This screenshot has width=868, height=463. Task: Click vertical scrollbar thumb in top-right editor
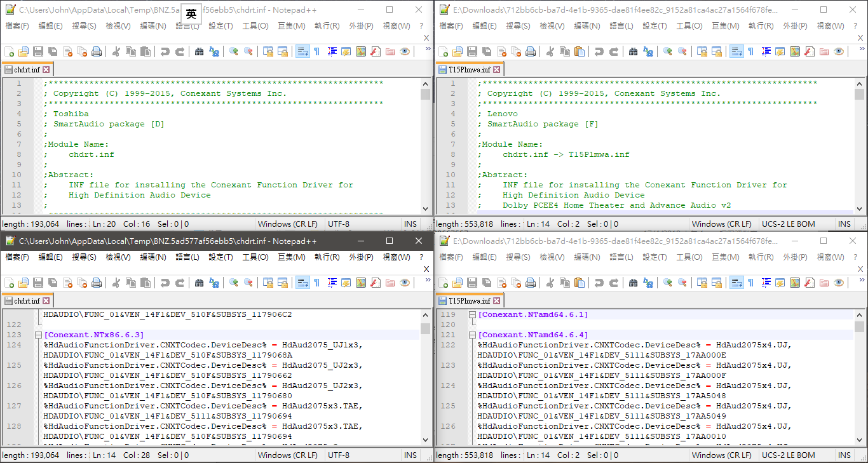point(859,95)
